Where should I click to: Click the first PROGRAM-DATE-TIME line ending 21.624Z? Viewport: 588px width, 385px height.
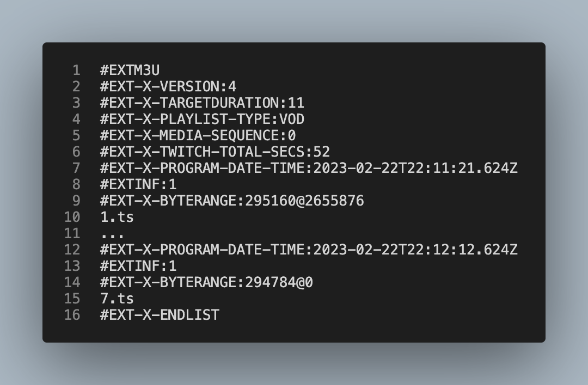pos(309,168)
